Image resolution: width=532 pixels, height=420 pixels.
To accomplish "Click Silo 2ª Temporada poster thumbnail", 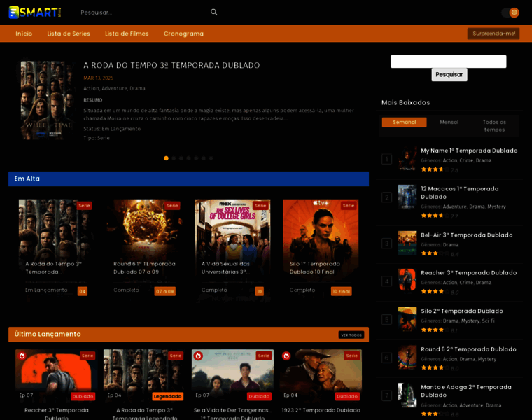I will [x=407, y=319].
